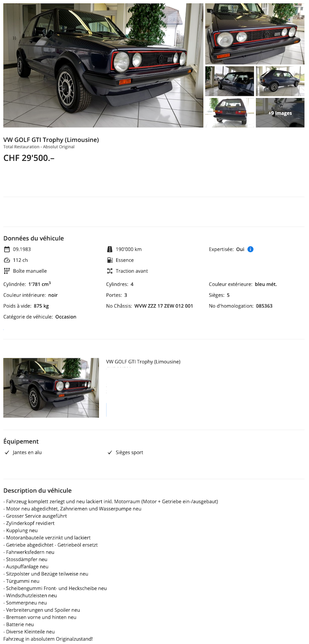This screenshot has height=644, width=309.
Task: Click the Poids à vide value 875 kg
Action: pos(41,306)
